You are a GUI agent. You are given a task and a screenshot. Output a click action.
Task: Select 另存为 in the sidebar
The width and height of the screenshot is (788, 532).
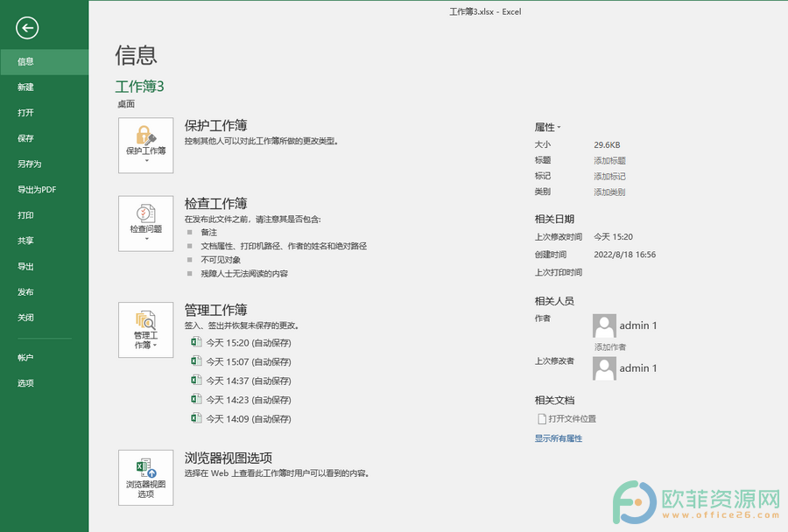click(45, 164)
